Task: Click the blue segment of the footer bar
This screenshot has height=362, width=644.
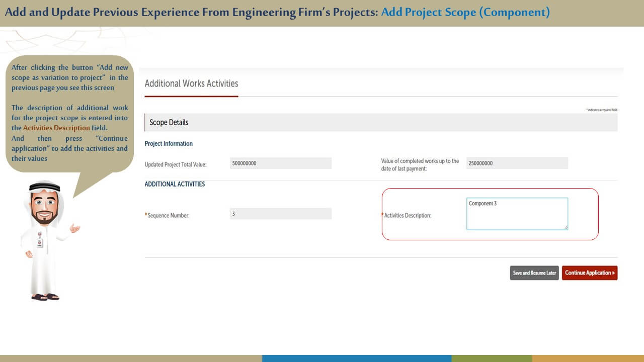Action: click(356, 358)
